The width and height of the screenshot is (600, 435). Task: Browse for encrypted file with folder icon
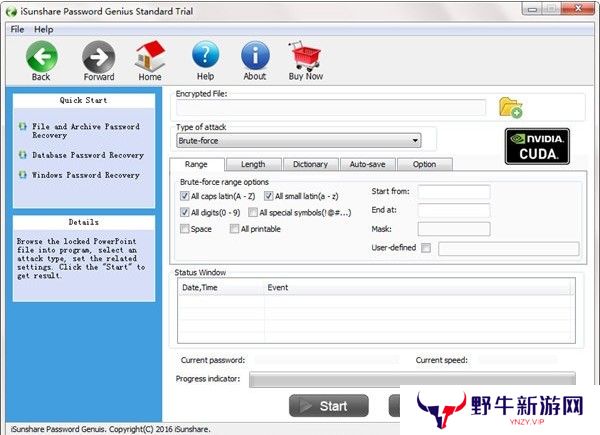coord(510,108)
